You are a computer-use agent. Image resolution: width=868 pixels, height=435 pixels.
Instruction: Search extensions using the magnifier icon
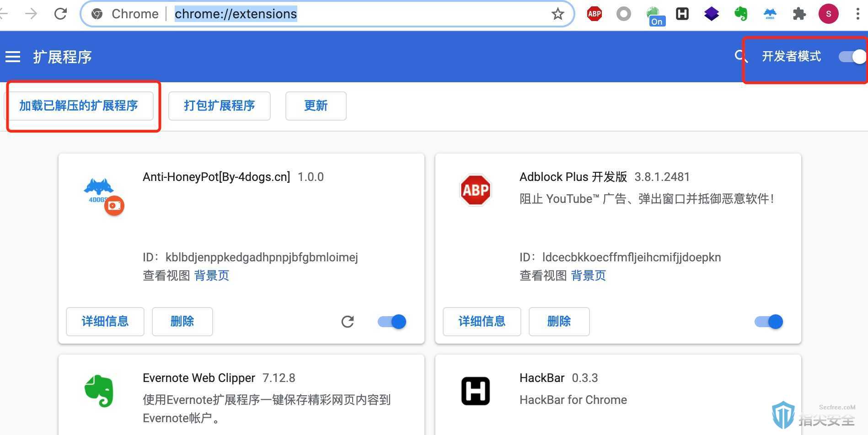click(740, 57)
